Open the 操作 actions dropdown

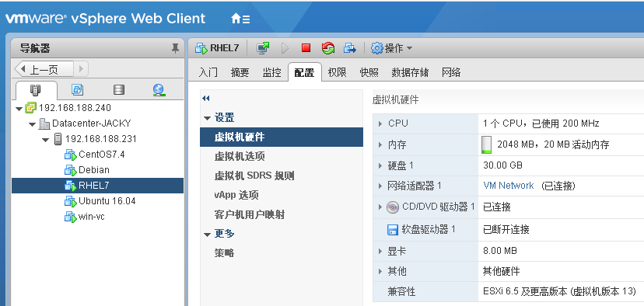[392, 48]
